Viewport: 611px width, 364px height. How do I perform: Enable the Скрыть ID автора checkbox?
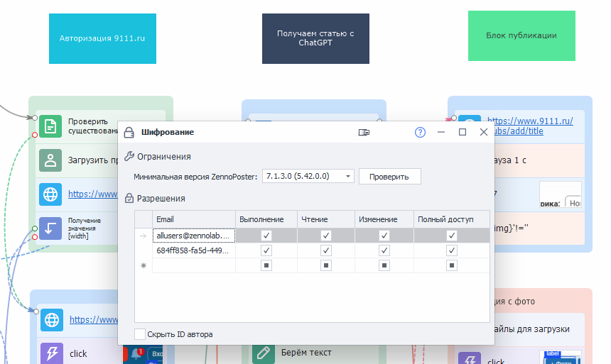click(140, 334)
